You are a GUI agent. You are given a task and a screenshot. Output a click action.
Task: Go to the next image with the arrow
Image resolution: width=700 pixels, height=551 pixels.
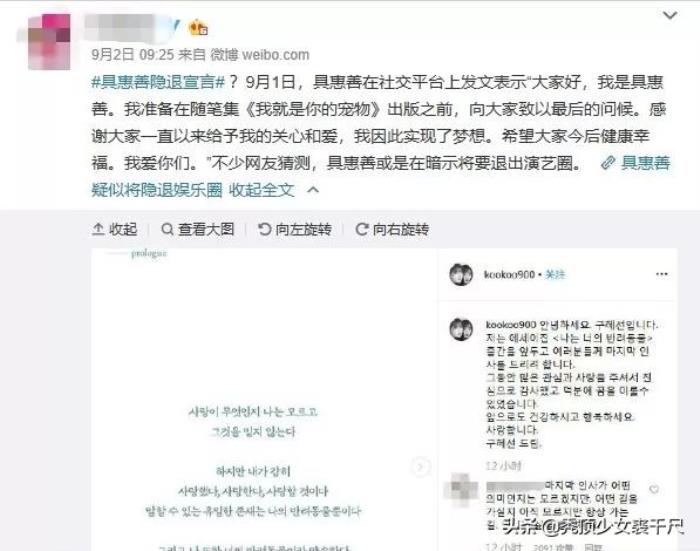[420, 467]
